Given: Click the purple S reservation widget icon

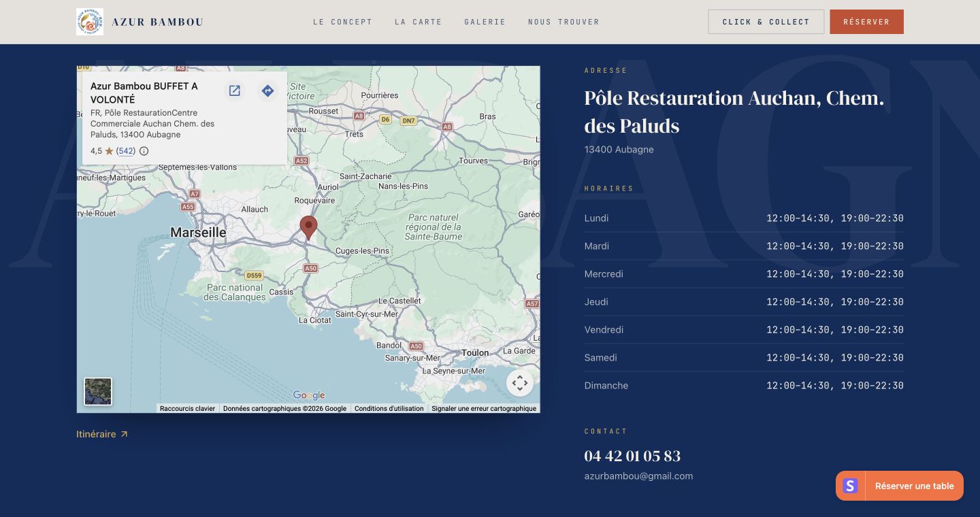Looking at the screenshot, I should 851,486.
